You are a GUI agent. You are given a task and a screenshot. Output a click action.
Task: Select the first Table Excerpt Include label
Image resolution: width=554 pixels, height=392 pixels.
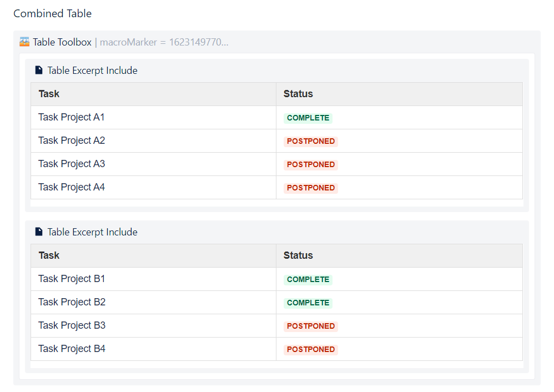[x=93, y=71]
